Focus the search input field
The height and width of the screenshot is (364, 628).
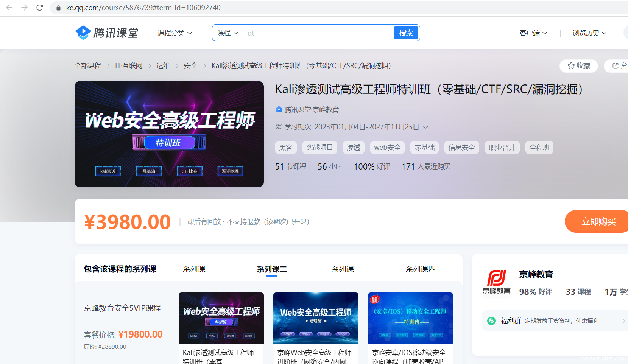(318, 33)
